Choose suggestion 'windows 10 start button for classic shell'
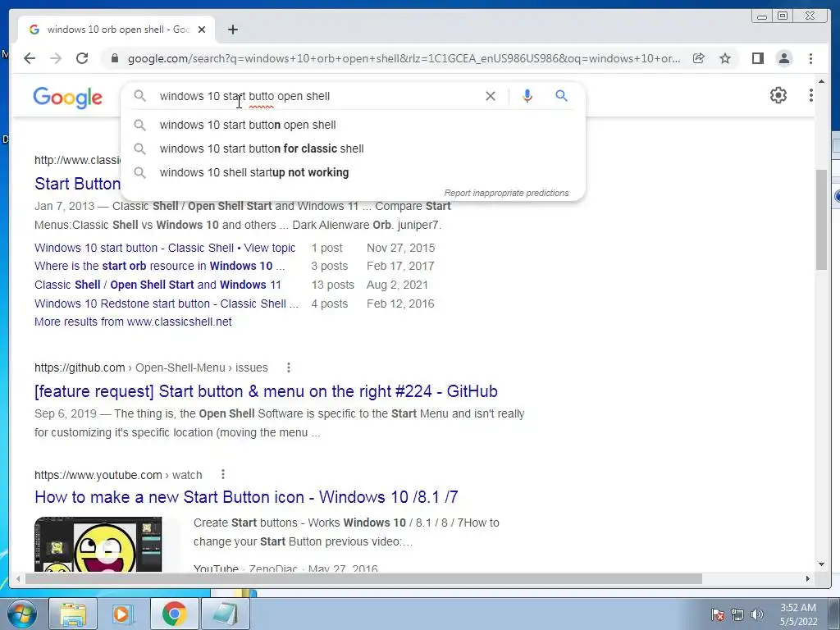This screenshot has width=840, height=630. tap(354, 148)
